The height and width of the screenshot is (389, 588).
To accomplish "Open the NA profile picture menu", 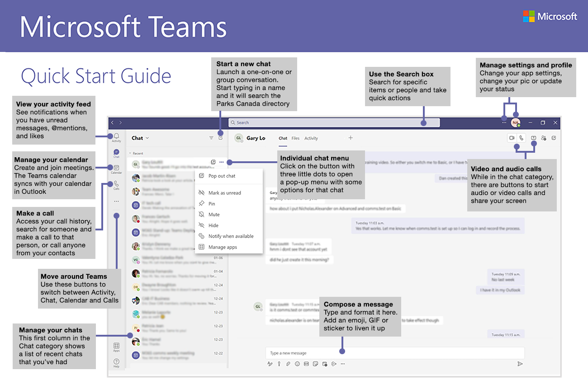I will pyautogui.click(x=516, y=122).
